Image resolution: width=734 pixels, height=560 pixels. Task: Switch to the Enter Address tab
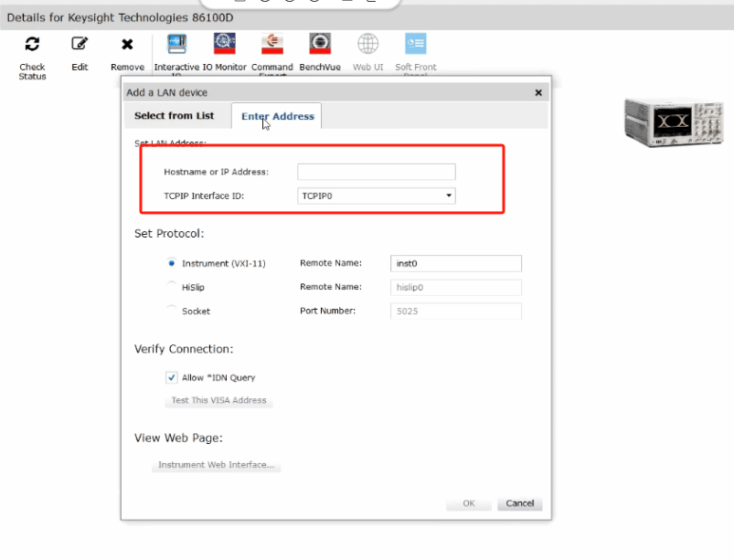[277, 116]
